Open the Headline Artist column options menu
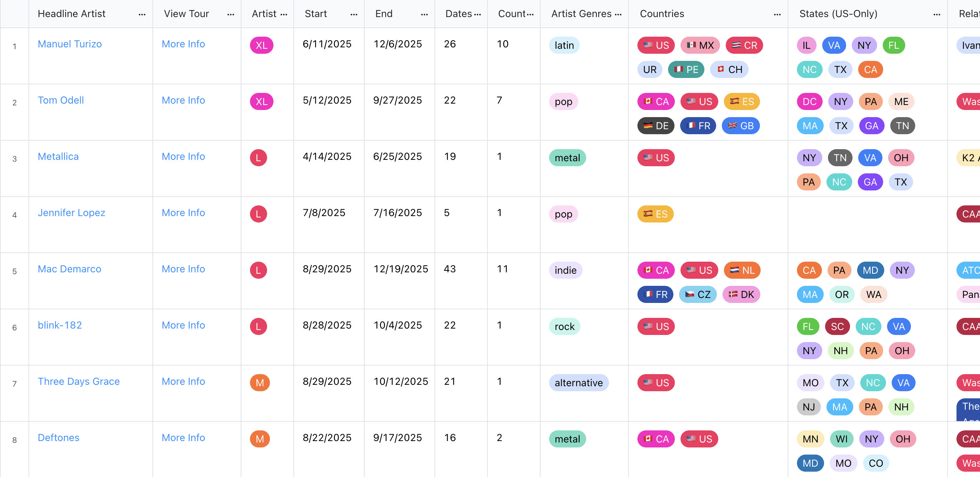Viewport: 980px width, 477px height. (142, 14)
